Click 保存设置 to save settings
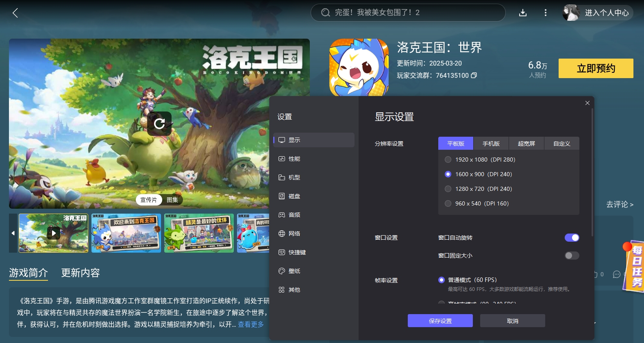Image resolution: width=644 pixels, height=343 pixels. pos(440,321)
